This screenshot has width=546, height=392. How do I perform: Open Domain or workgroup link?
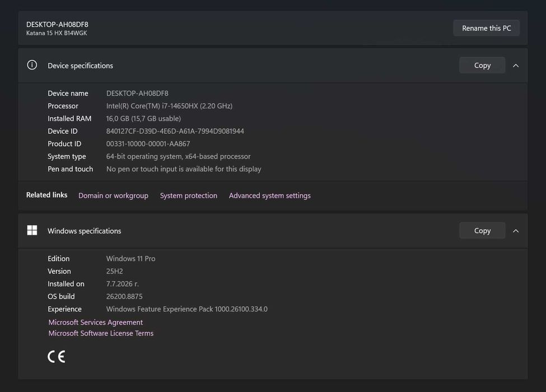click(113, 195)
